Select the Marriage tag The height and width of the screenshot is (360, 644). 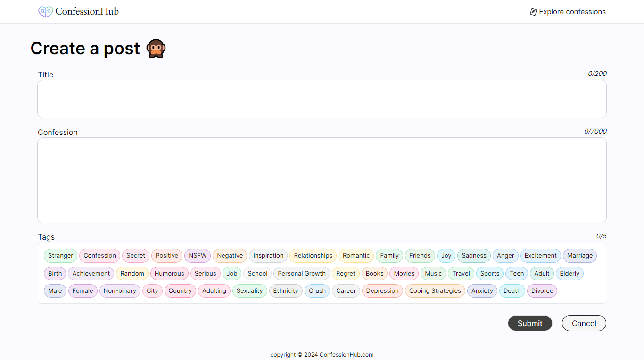click(x=579, y=255)
